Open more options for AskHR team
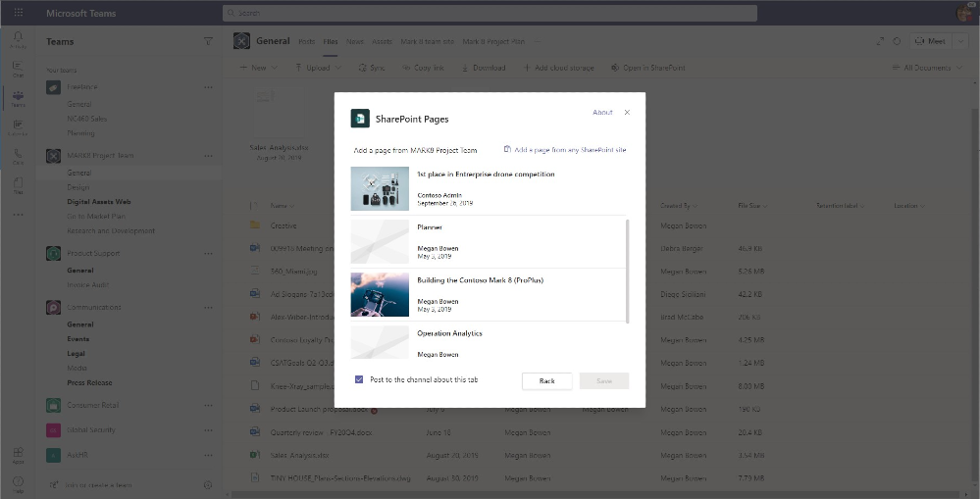 coord(208,455)
